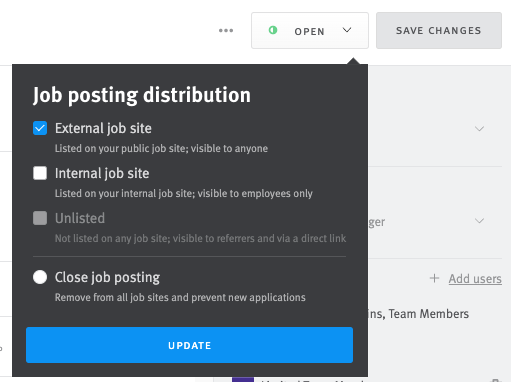Click 'Remove from all job sites' description

[x=180, y=297]
